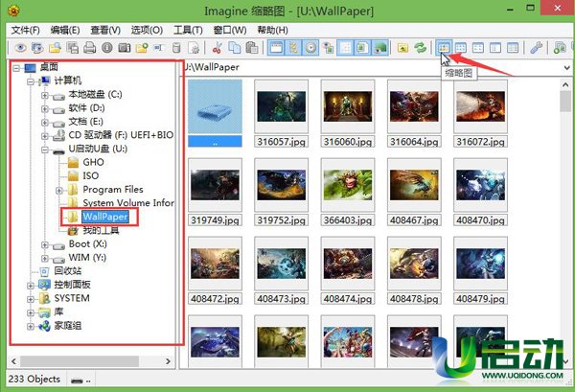Toggle the highlighted clock-face toolbar button
Screen dimensions: 575x392
pos(310,48)
